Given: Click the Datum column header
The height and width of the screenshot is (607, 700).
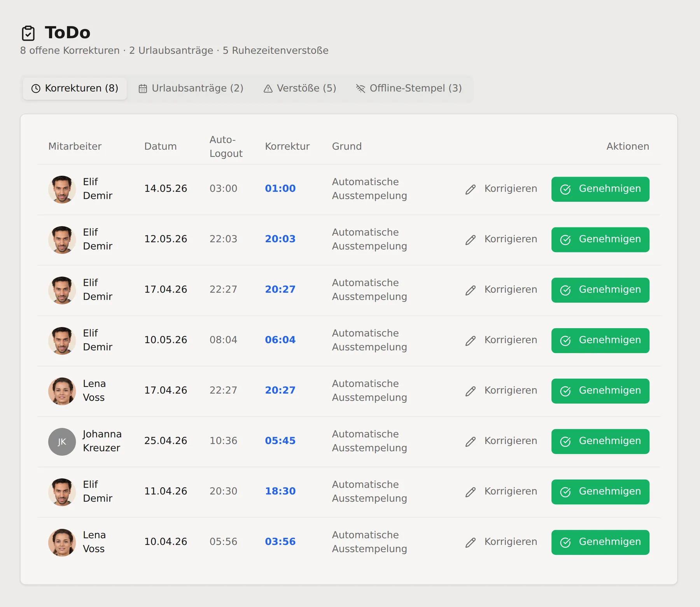Looking at the screenshot, I should pyautogui.click(x=160, y=147).
